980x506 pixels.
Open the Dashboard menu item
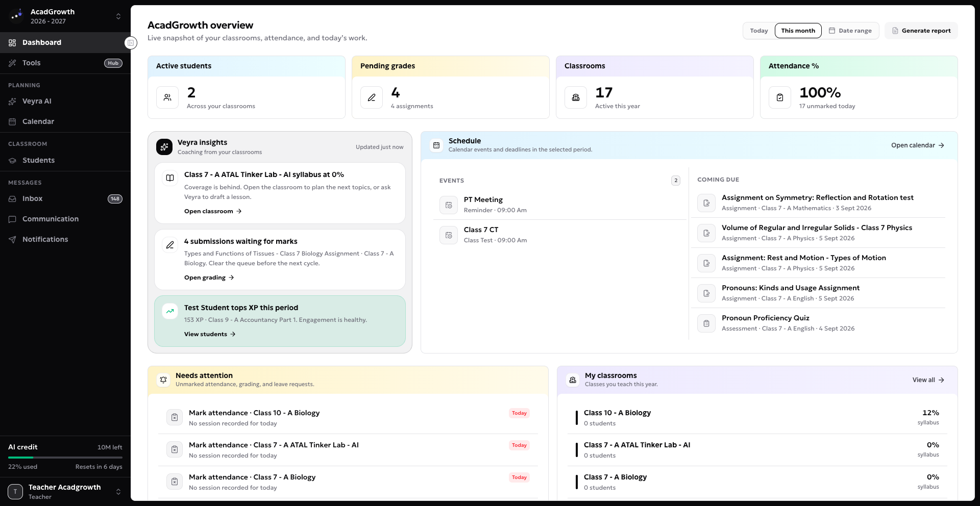(65, 42)
